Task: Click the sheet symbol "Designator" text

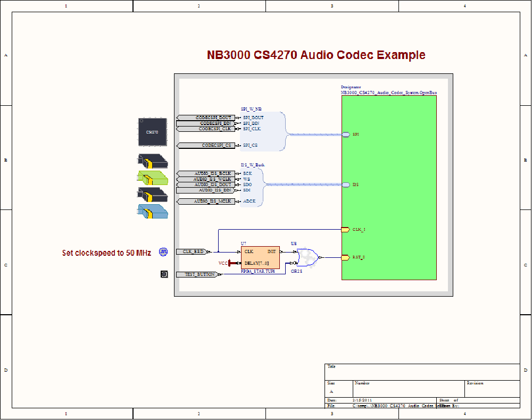Action: pyautogui.click(x=351, y=87)
